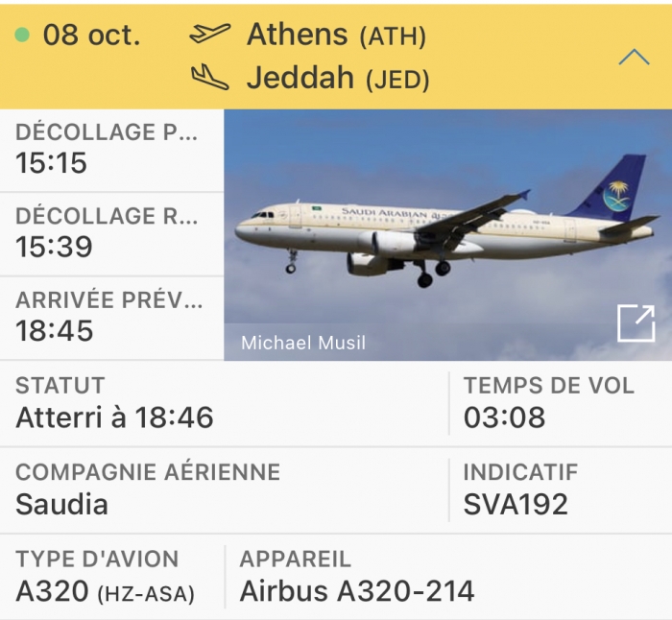Click the arrival landing airplane icon
Image resolution: width=672 pixels, height=620 pixels.
210,77
